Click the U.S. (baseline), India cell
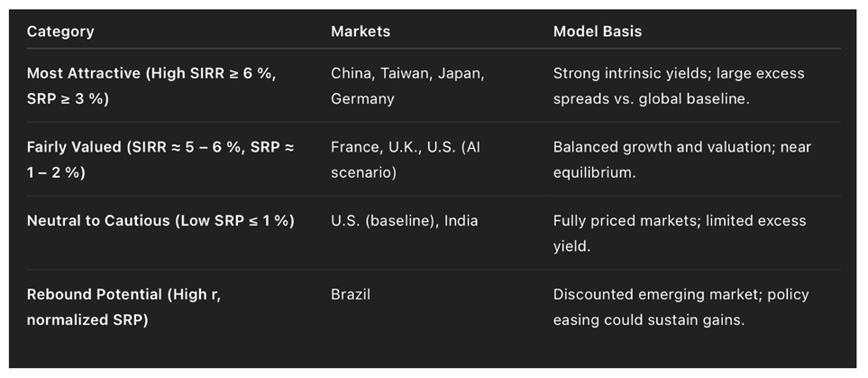The width and height of the screenshot is (868, 378). coord(405,220)
